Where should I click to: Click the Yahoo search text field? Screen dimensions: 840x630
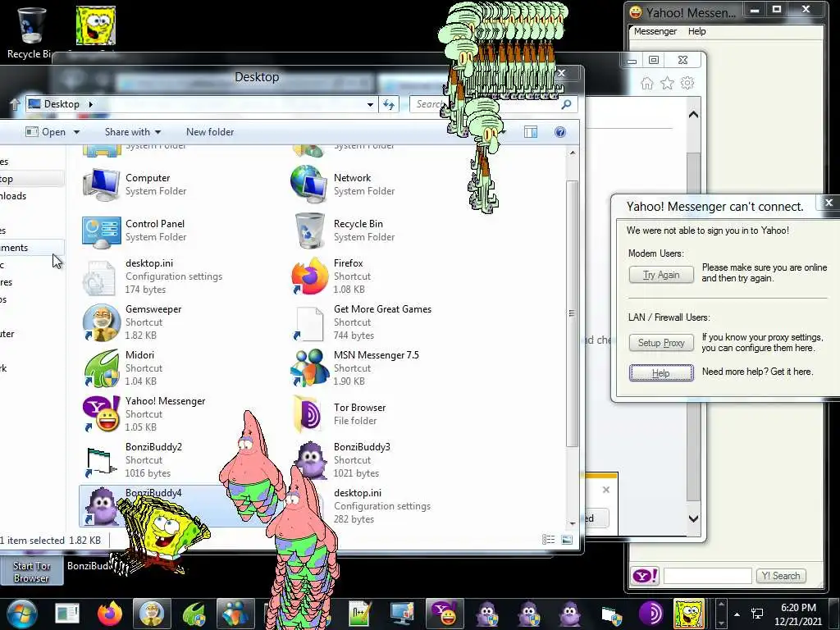(707, 576)
